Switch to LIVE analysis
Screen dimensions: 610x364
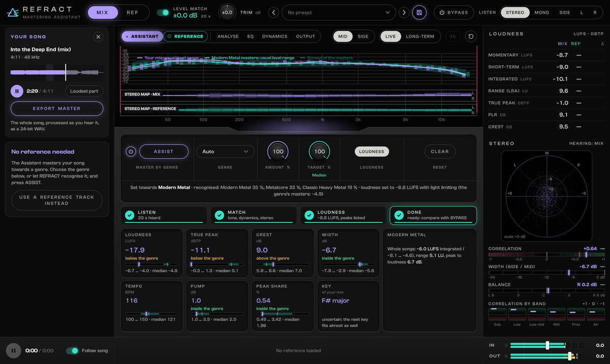[390, 37]
